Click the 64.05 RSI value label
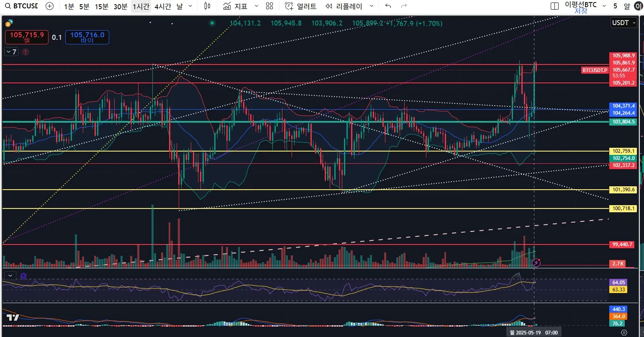The height and width of the screenshot is (337, 644). point(618,283)
